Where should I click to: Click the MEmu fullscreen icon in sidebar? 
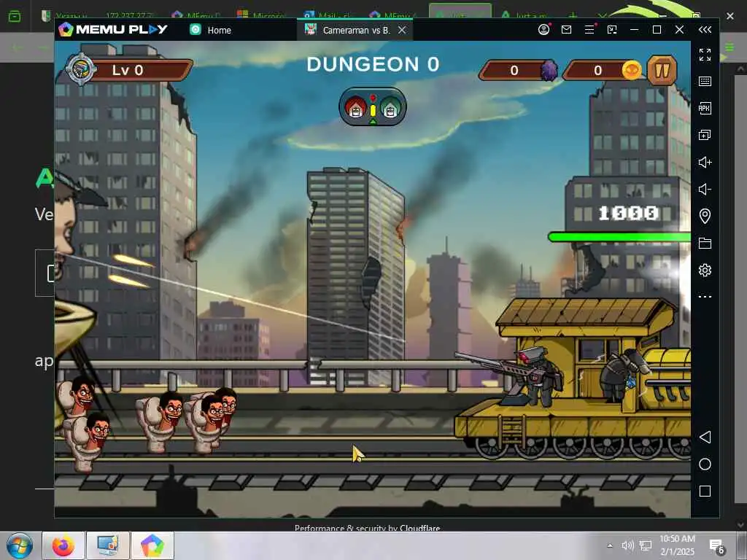(705, 55)
